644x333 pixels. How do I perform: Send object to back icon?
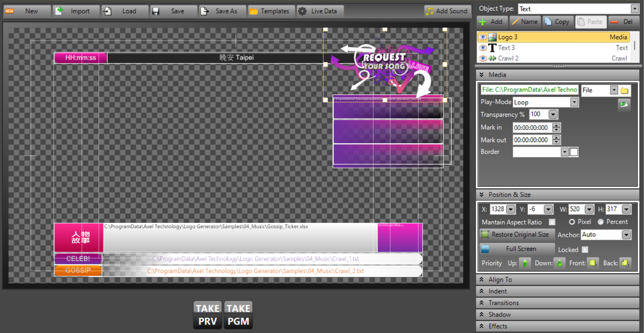[x=625, y=263]
